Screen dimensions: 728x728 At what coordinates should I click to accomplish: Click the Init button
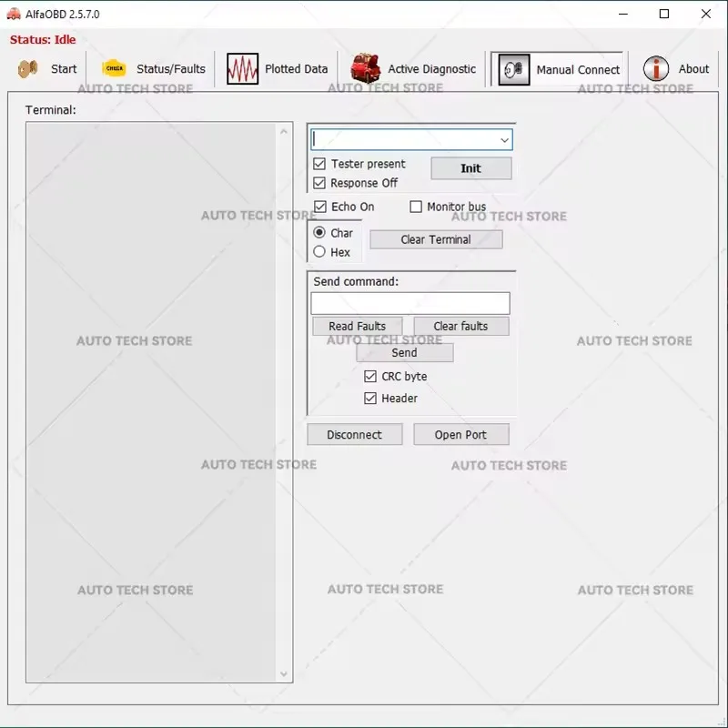tap(471, 168)
